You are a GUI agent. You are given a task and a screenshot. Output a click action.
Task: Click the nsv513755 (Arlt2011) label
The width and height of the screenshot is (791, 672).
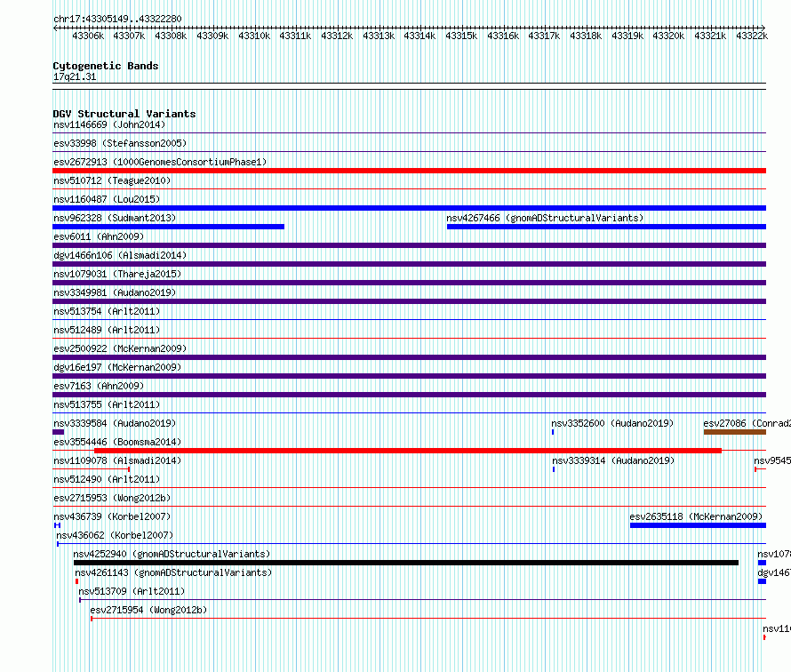[107, 404]
